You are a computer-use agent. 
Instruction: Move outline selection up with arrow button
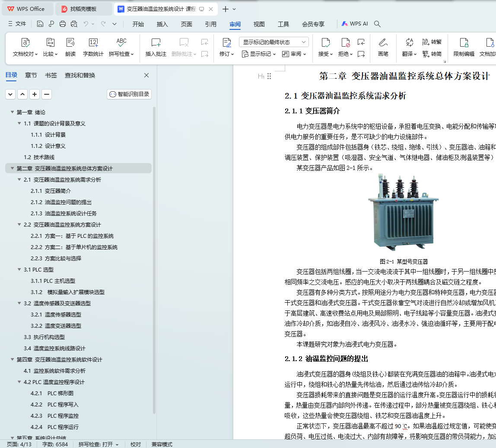[22, 94]
